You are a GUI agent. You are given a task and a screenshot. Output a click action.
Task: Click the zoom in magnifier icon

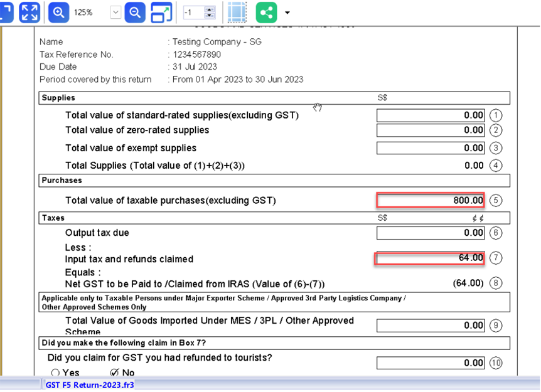point(58,12)
